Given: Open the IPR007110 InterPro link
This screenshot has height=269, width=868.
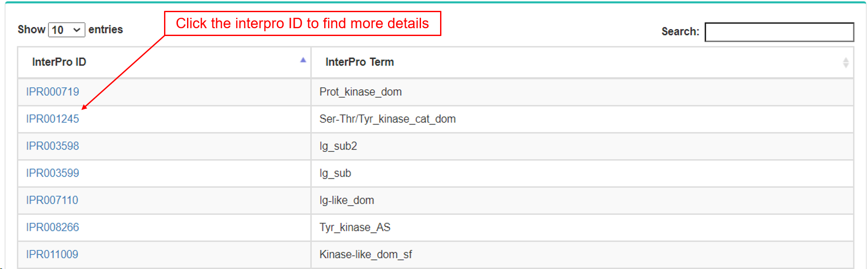Looking at the screenshot, I should point(52,200).
